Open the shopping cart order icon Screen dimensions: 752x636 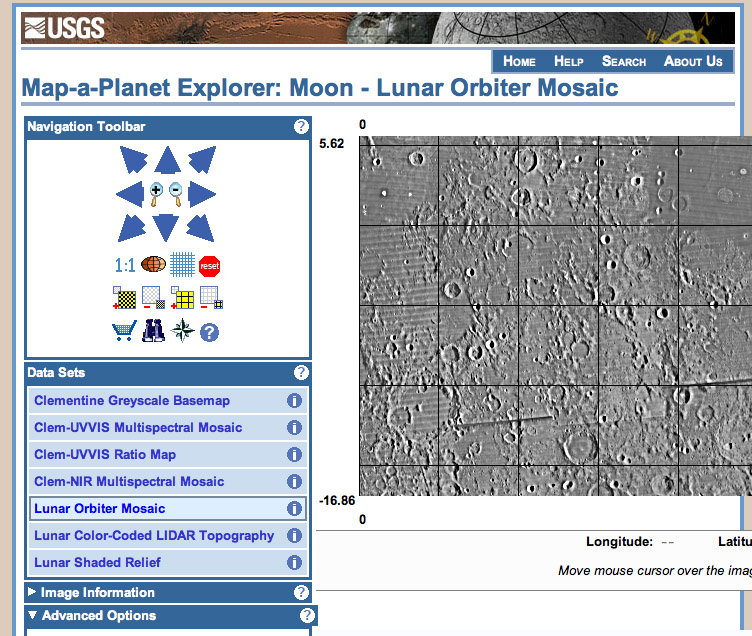point(125,331)
